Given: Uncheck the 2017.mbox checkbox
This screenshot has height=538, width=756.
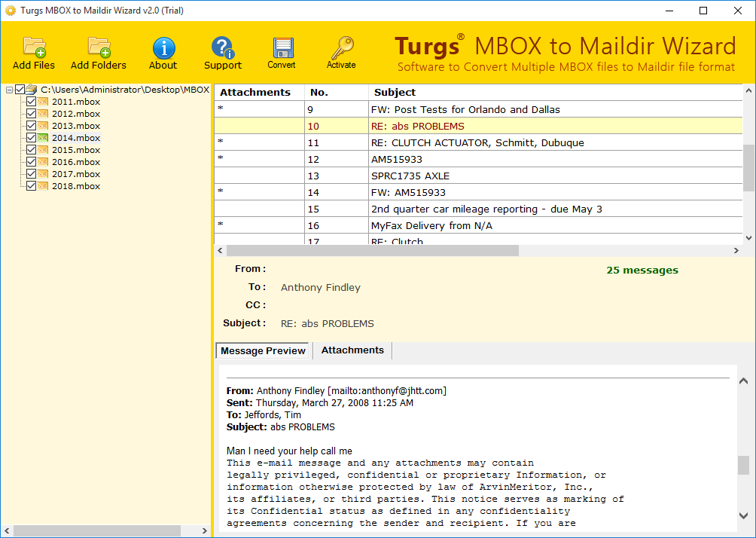Looking at the screenshot, I should 32,174.
